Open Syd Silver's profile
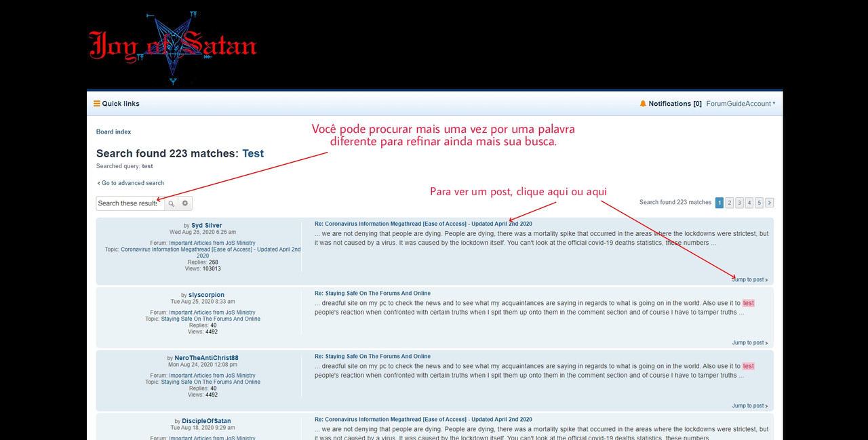Screen dimensions: 868x440 (207, 225)
